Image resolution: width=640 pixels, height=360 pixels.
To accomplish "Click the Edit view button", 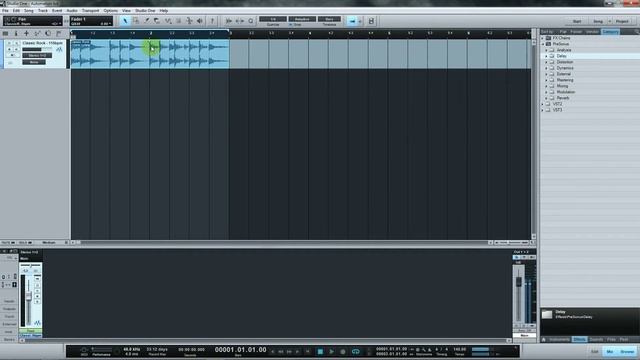I will tap(595, 351).
